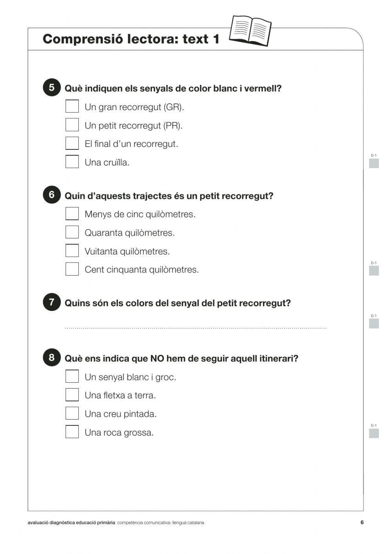392x554 pixels.
Task: Click the question 8 number badge
Action: [x=52, y=357]
